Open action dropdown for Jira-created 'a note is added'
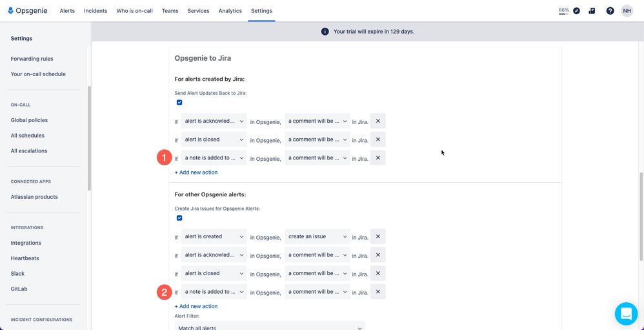Viewport: 644px width, 330px height. click(x=317, y=158)
